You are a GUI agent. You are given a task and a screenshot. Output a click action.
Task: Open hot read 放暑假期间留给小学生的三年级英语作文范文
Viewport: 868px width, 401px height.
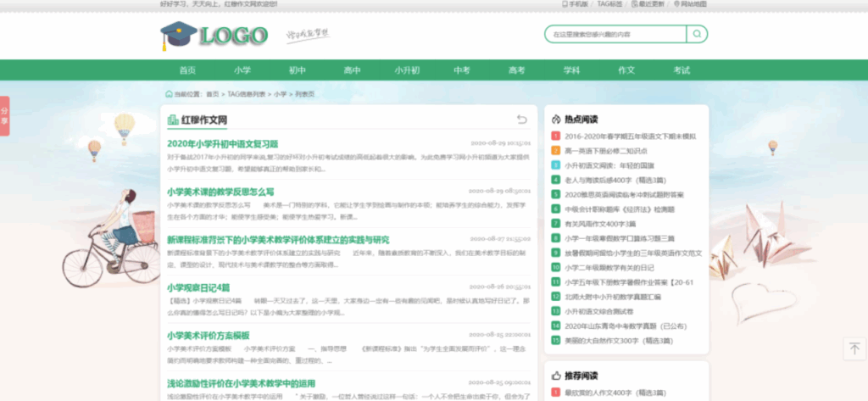point(633,253)
